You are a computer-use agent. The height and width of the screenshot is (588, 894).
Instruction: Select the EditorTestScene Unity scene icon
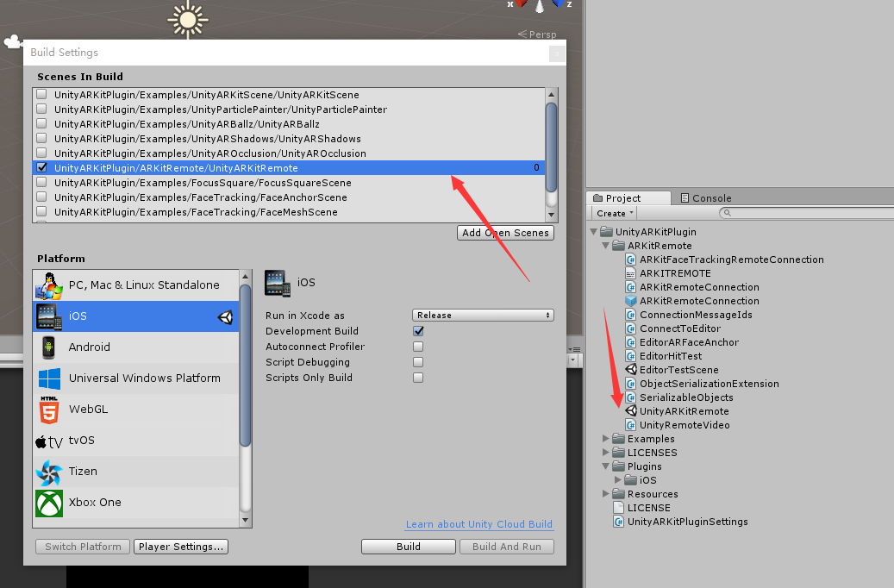click(631, 370)
